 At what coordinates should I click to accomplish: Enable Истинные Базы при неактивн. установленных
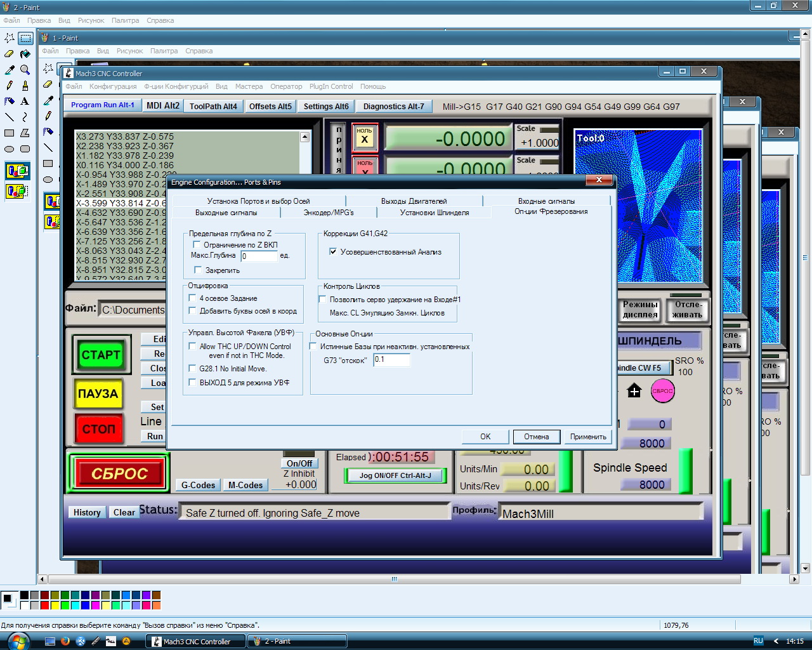(x=313, y=346)
